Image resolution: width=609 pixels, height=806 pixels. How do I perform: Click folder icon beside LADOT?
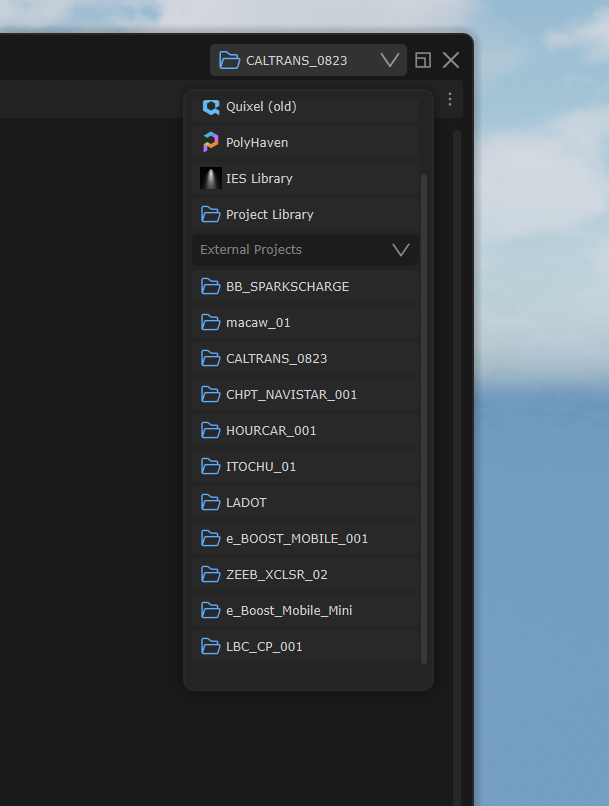point(211,502)
